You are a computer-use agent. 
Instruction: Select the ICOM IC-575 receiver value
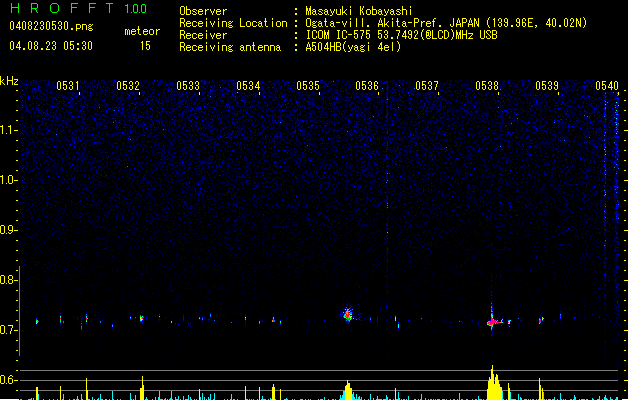(402, 35)
